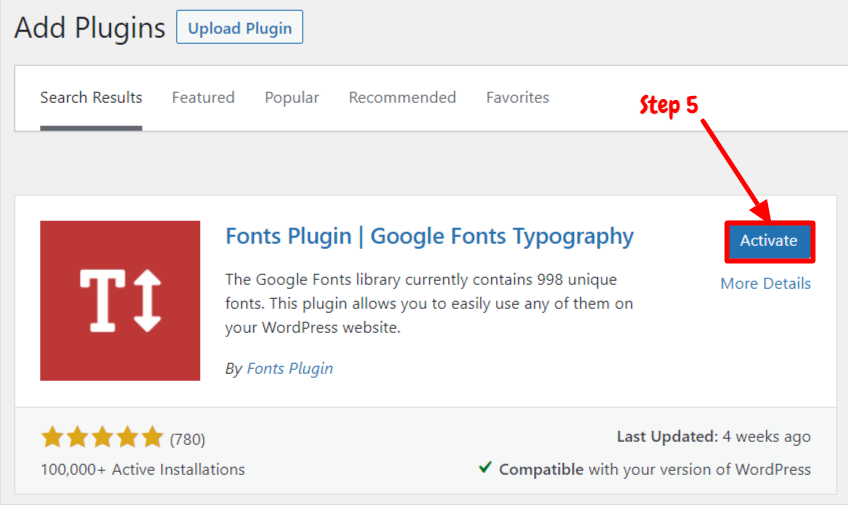This screenshot has height=505, width=848.
Task: Open More Details link for Fonts Plugin
Action: click(765, 283)
